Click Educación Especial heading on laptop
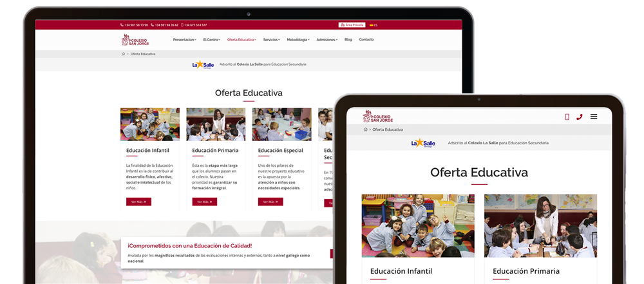Image resolution: width=644 pixels, height=284 pixels. [281, 151]
